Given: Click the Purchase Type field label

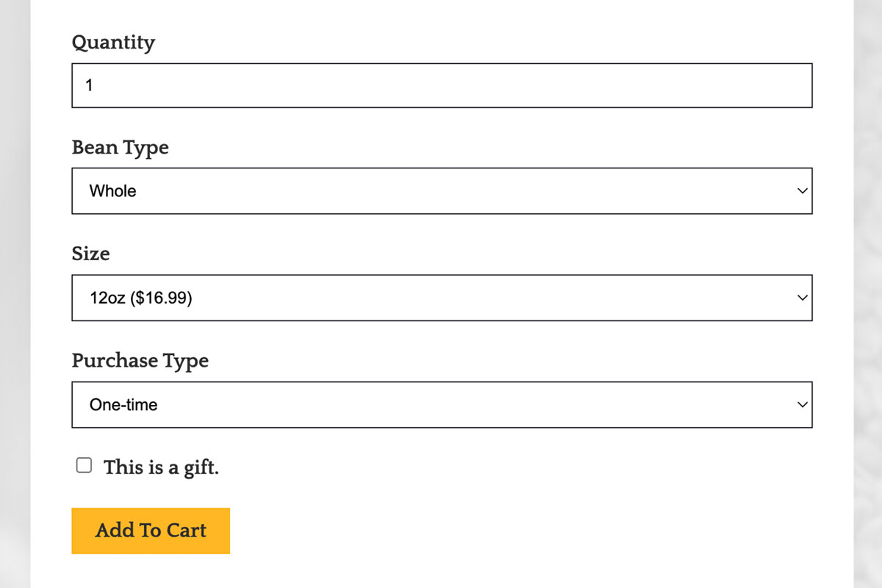Looking at the screenshot, I should pyautogui.click(x=140, y=361).
